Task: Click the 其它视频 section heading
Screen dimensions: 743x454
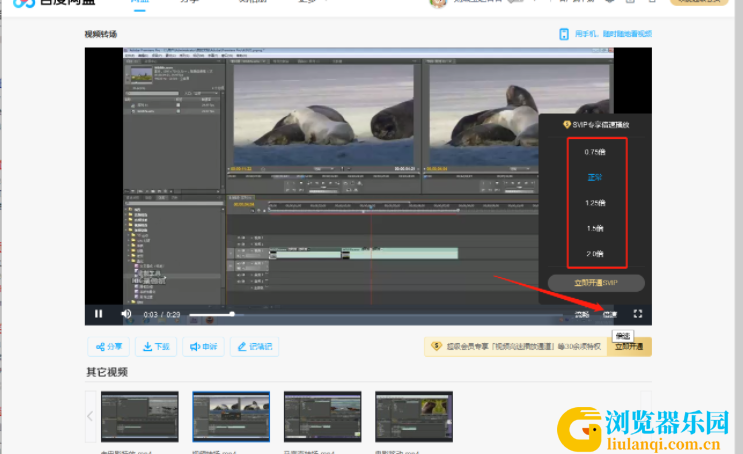Action: coord(107,372)
